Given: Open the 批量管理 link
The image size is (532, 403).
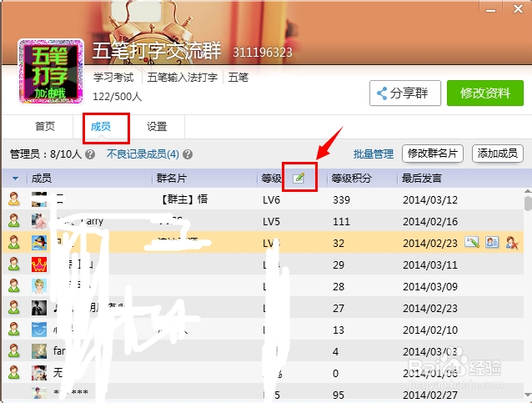Looking at the screenshot, I should pyautogui.click(x=374, y=154).
